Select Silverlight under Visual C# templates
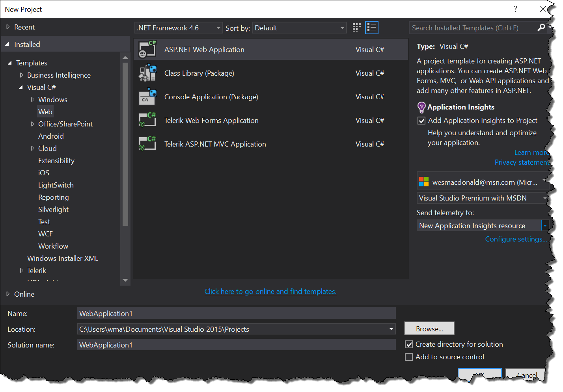 tap(53, 210)
